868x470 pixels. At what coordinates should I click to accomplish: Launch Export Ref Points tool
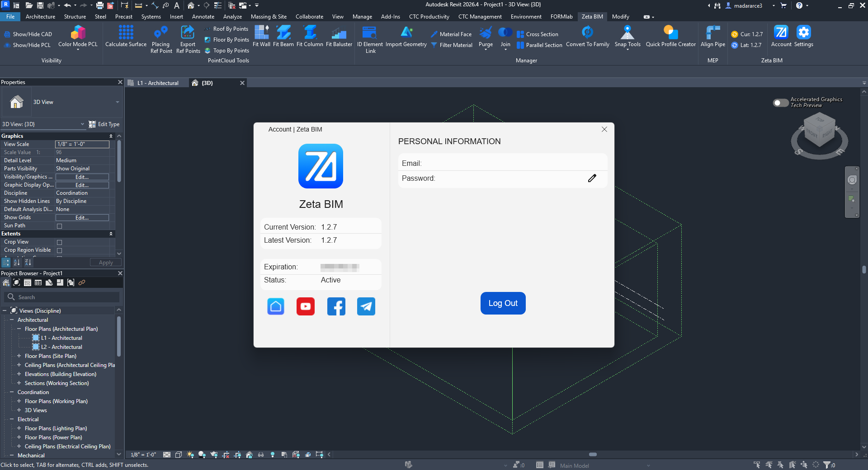point(188,39)
